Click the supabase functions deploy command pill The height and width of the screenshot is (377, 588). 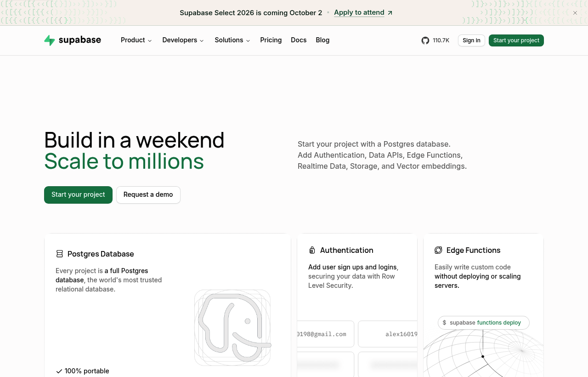click(484, 323)
